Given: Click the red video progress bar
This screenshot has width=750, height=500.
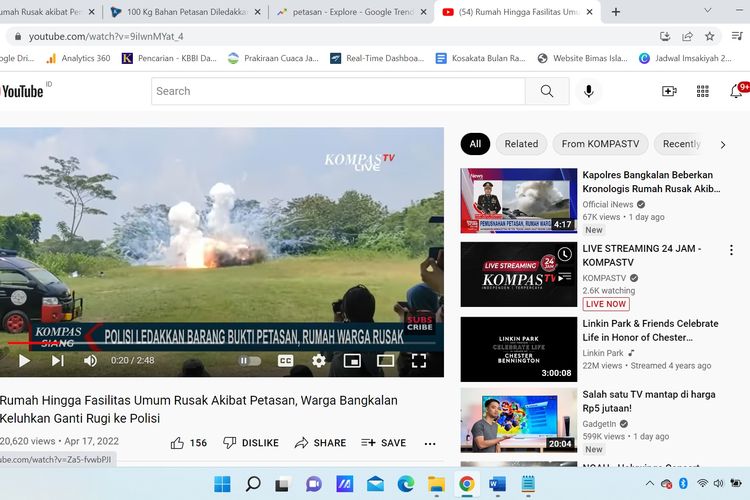Looking at the screenshot, I should [x=222, y=343].
